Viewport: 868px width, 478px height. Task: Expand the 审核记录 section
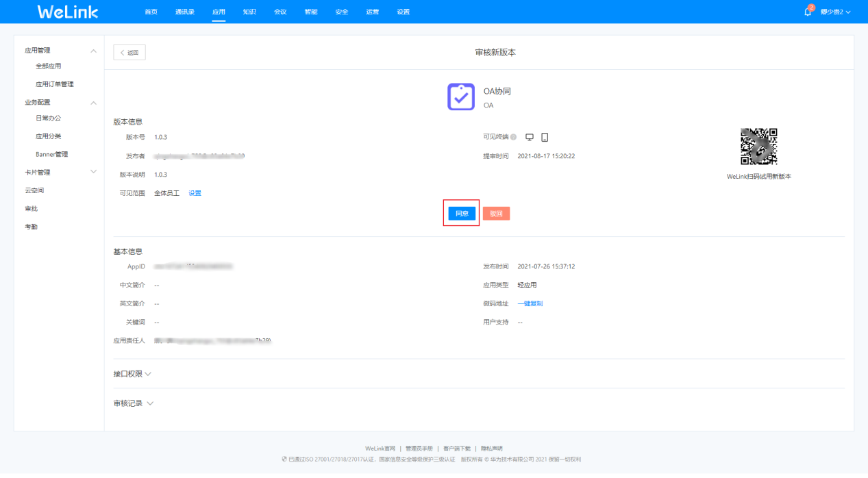pyautogui.click(x=134, y=403)
